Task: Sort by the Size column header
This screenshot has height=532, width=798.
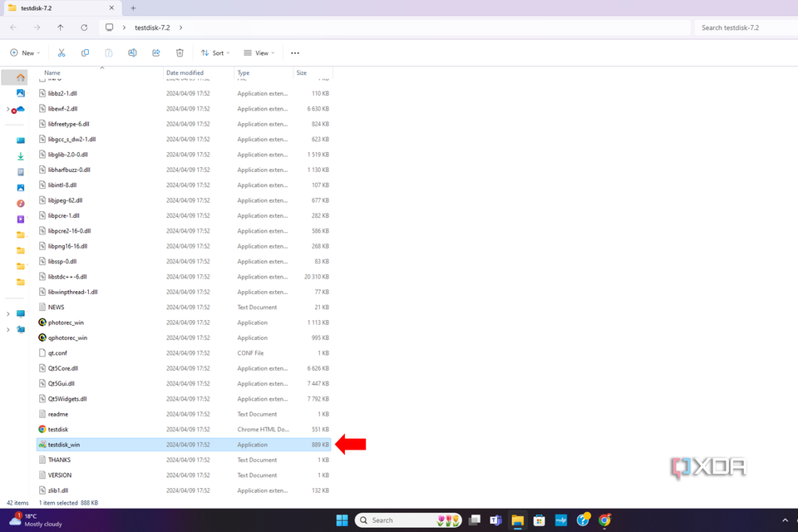Action: 301,73
